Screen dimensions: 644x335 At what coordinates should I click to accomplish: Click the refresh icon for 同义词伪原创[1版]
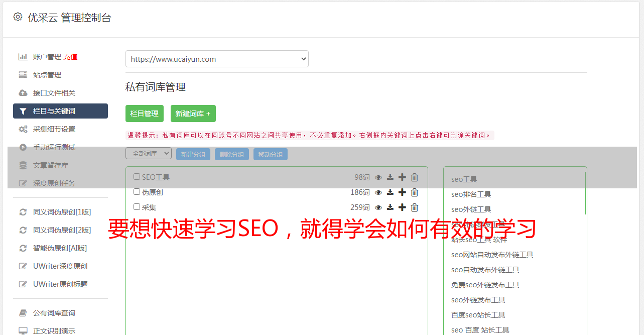coord(23,212)
